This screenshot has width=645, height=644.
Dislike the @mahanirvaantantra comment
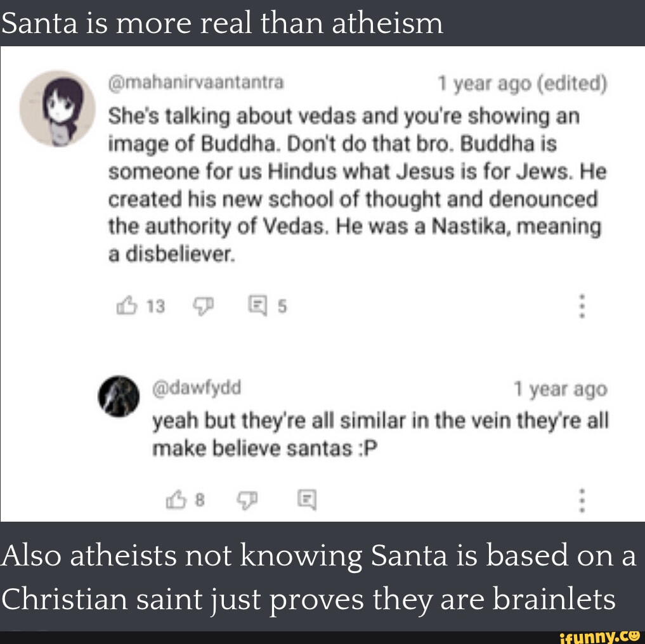click(x=204, y=306)
